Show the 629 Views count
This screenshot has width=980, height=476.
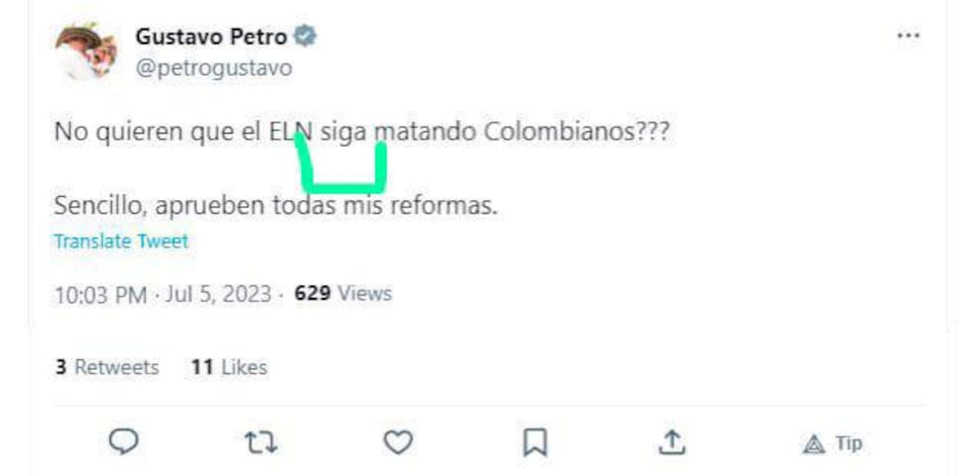[x=343, y=293]
